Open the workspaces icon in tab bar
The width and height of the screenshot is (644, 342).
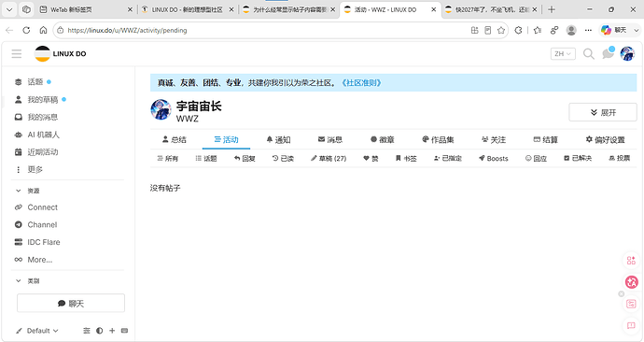(26, 9)
